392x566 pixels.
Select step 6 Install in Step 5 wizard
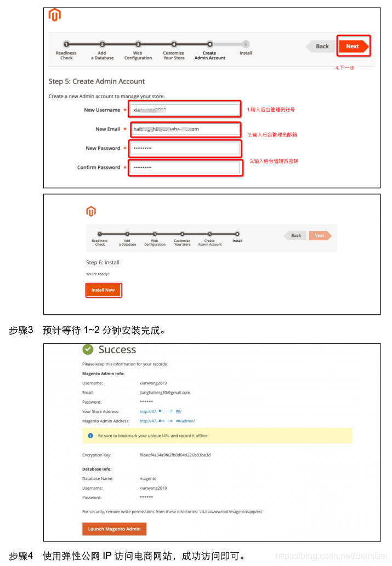[x=246, y=48]
